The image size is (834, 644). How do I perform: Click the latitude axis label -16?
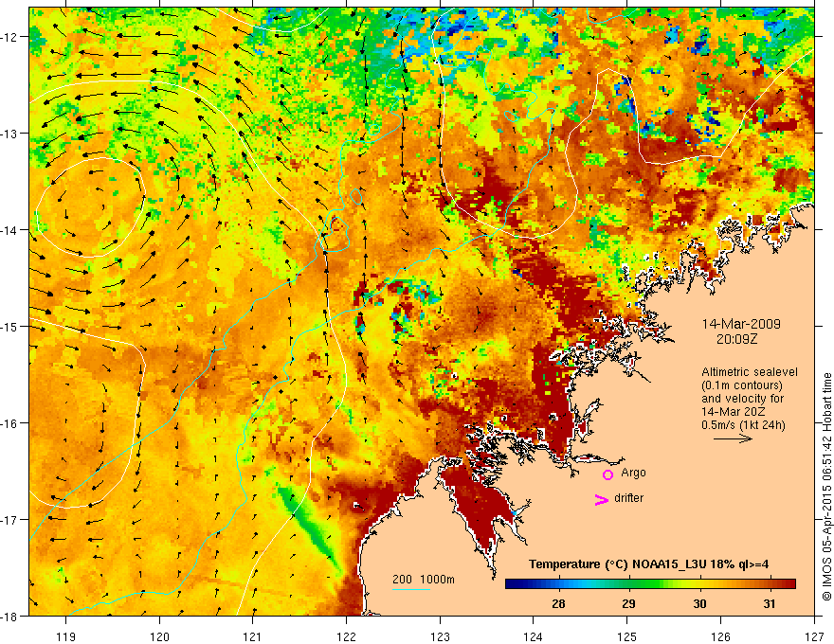point(9,423)
